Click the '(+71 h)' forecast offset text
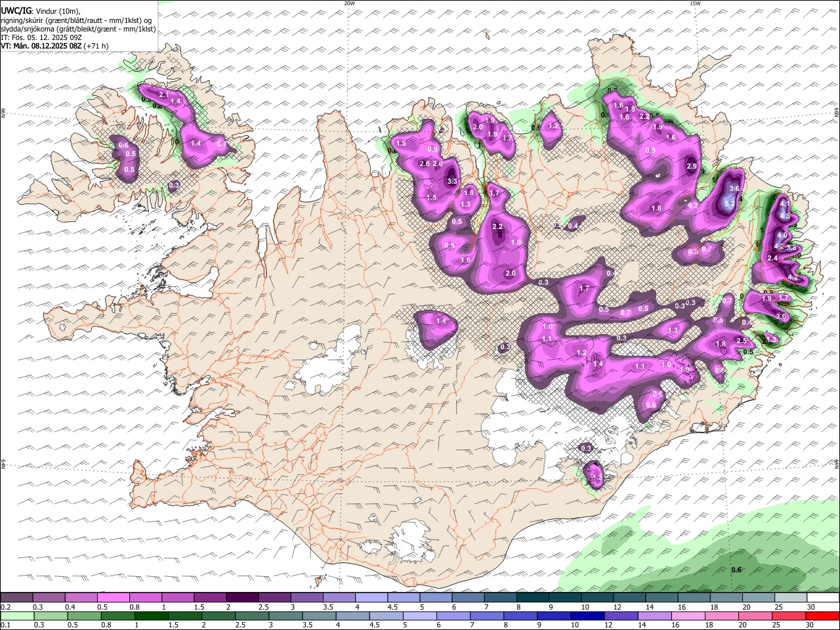 (96, 46)
